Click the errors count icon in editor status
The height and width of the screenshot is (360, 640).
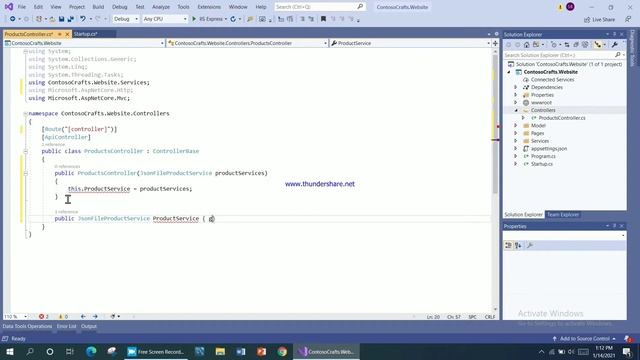click(42, 316)
